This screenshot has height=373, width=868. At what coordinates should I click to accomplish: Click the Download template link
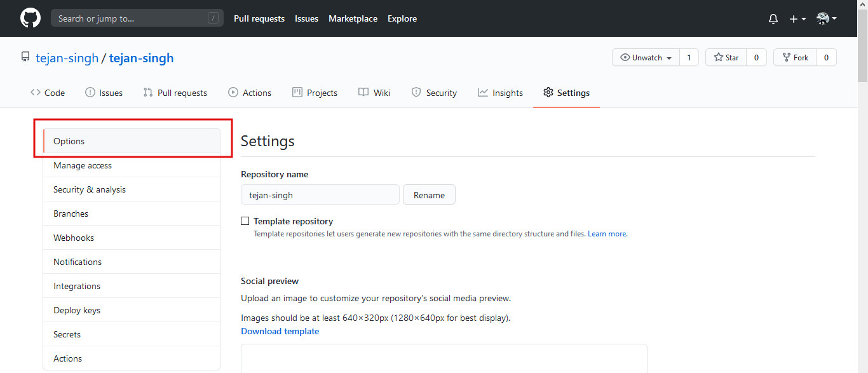point(280,331)
